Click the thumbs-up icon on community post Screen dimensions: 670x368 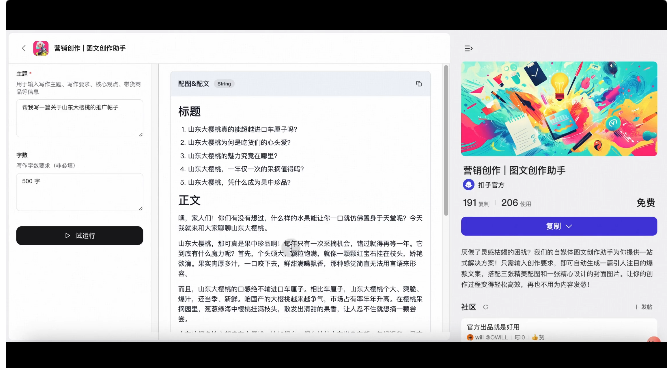[x=535, y=337]
